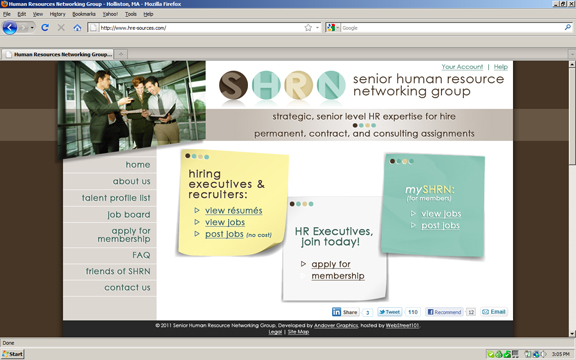Open the back/forward history dropdown arrow
Viewport: 576px width, 360px height.
tap(32, 28)
